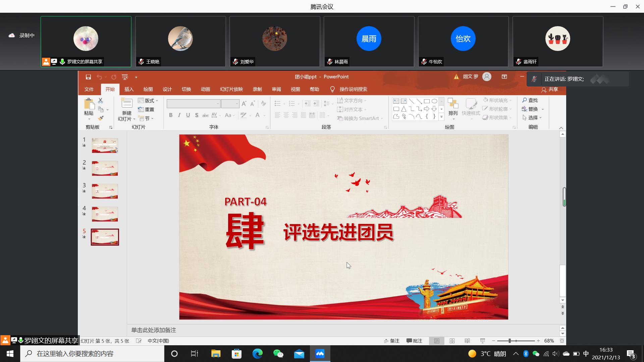Expand the shapes gallery More arrow
Screen dimensions: 644x362
[x=441, y=117]
